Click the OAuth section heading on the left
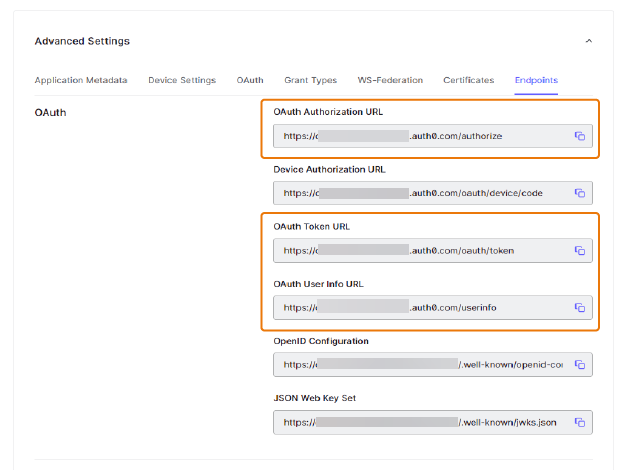 50,113
